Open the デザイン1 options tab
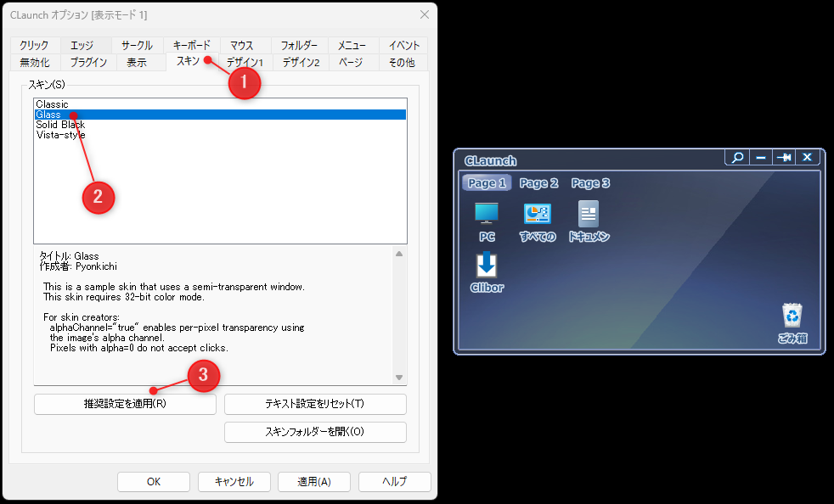This screenshot has height=504, width=834. point(246,63)
